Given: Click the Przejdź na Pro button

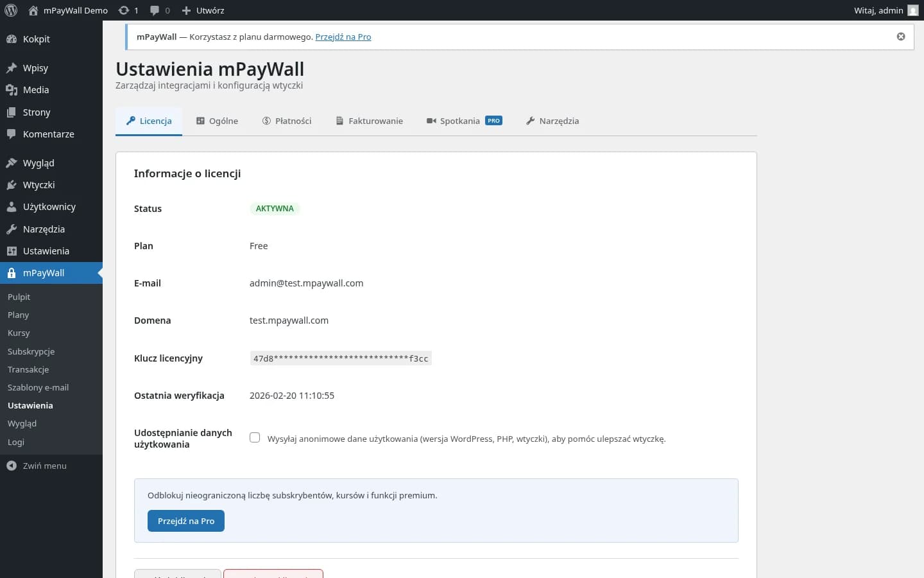Looking at the screenshot, I should pyautogui.click(x=186, y=521).
